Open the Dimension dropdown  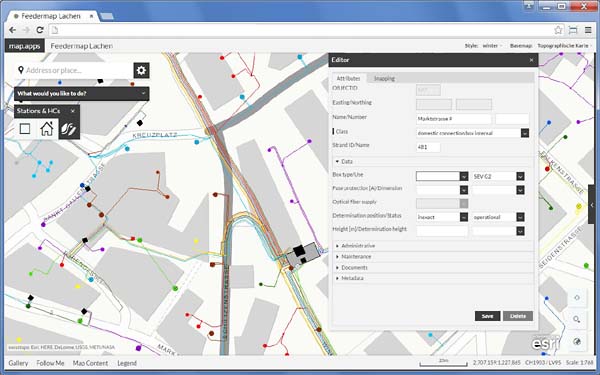[520, 190]
